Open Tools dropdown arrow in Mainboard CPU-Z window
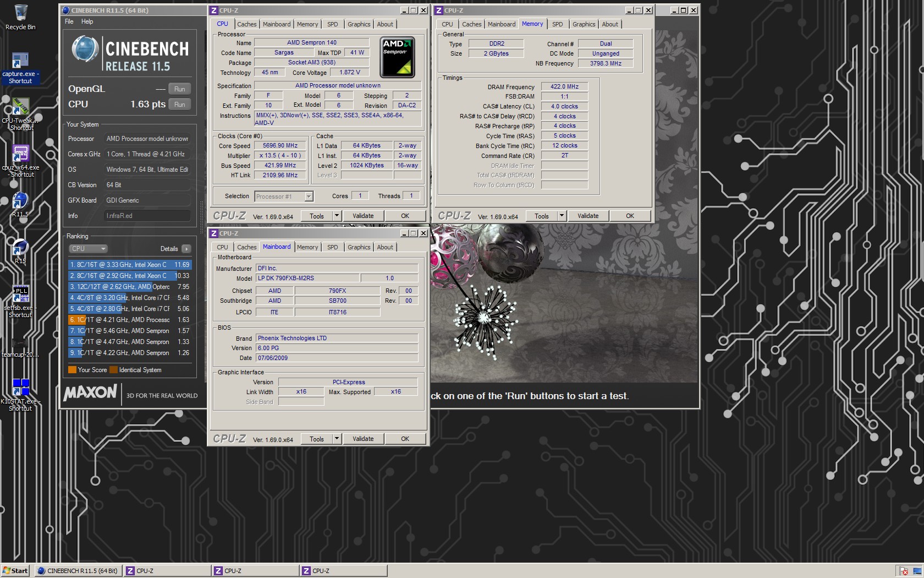This screenshot has width=924, height=578. [337, 439]
